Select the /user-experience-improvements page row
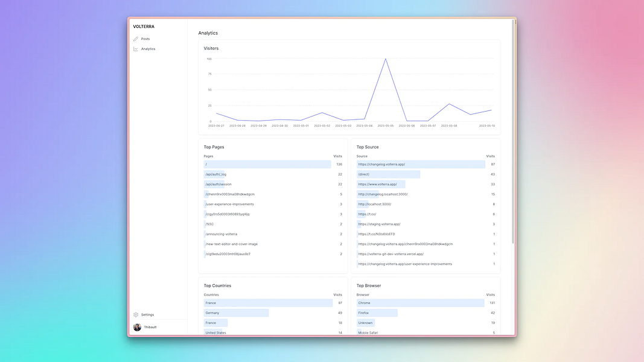644x362 pixels. (x=273, y=204)
